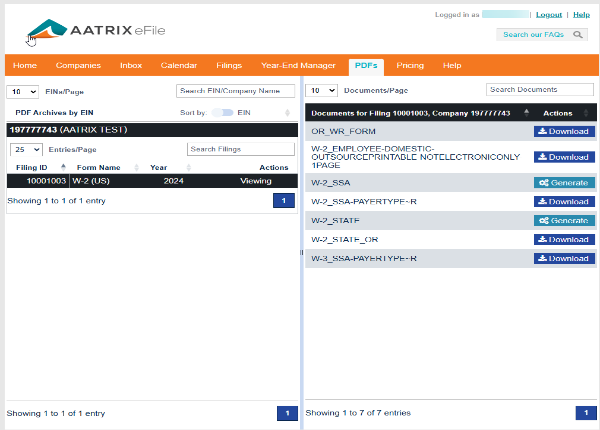600x430 pixels.
Task: Generate the W-2_STATE document
Action: pyautogui.click(x=563, y=220)
